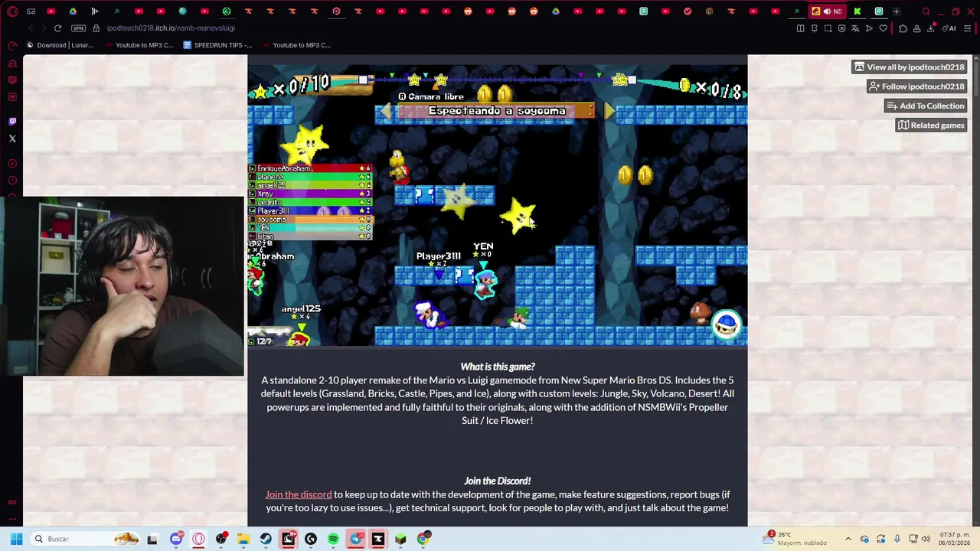The width and height of the screenshot is (980, 551).
Task: Open Spotify from the taskbar
Action: coord(333,539)
